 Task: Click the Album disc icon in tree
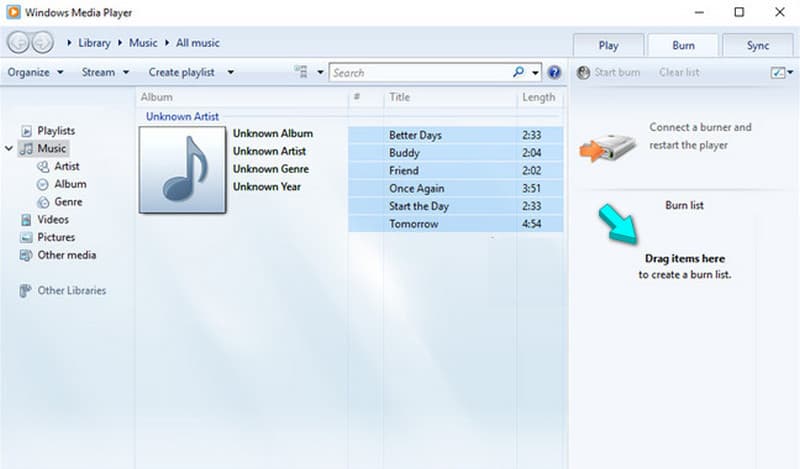(43, 184)
